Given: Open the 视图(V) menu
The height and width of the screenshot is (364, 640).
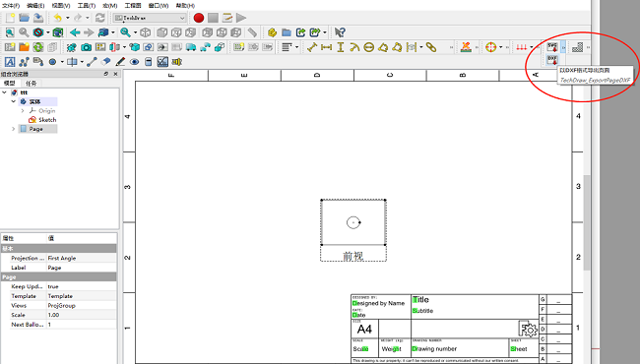Looking at the screenshot, I should coord(61,6).
